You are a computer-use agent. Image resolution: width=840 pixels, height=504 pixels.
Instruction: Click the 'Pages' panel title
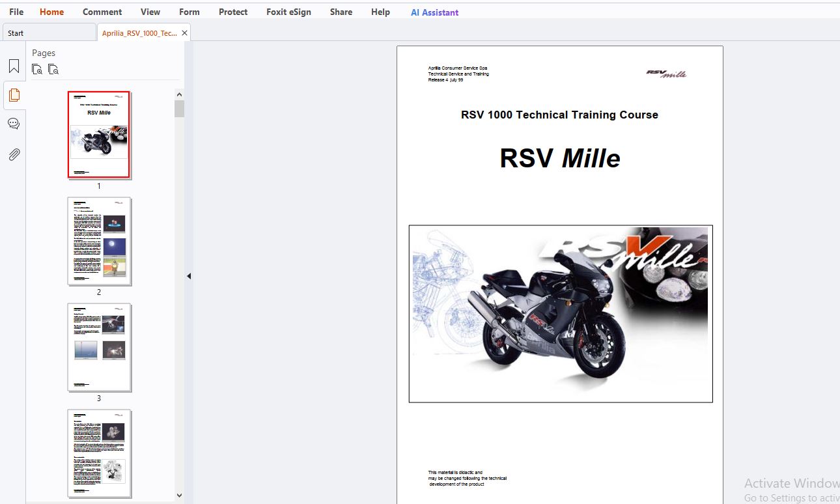[44, 53]
